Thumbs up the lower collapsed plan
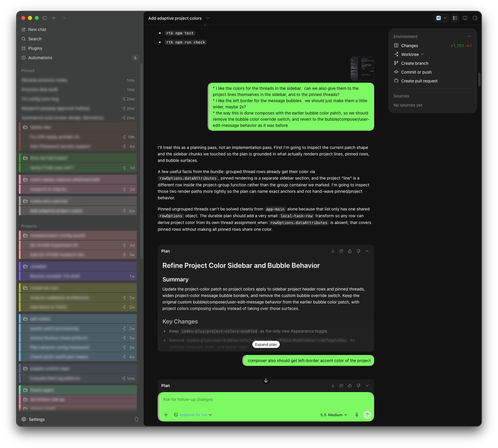This screenshot has width=498, height=448. [350, 386]
